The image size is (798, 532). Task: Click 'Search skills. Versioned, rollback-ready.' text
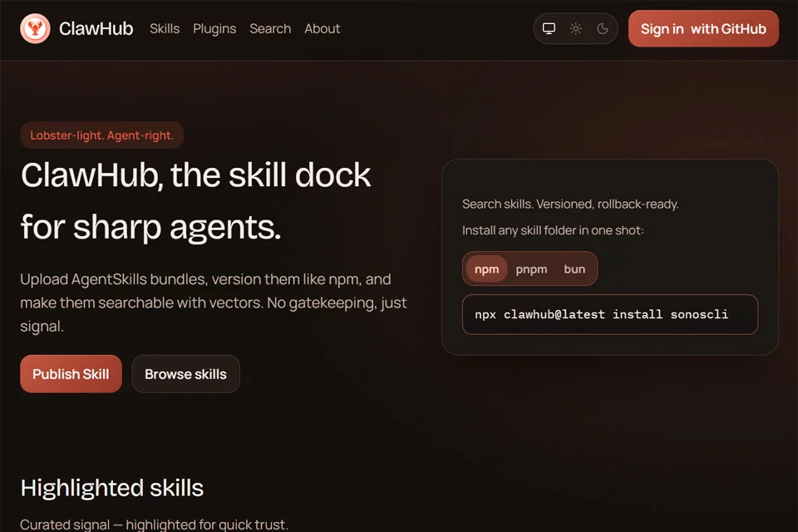pos(570,204)
